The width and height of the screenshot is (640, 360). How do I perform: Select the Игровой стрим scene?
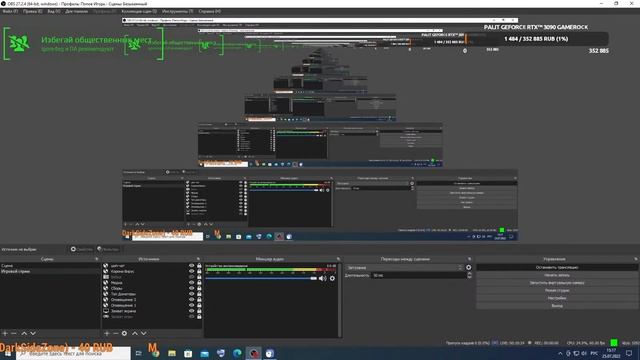(x=50, y=271)
